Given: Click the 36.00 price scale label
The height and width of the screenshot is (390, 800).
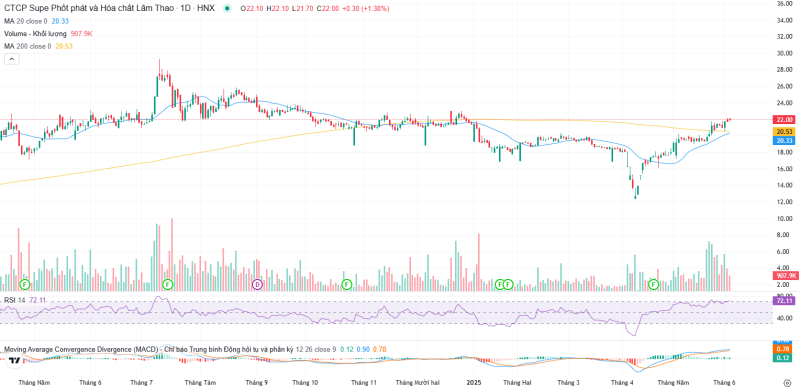Looking at the screenshot, I should [x=784, y=4].
